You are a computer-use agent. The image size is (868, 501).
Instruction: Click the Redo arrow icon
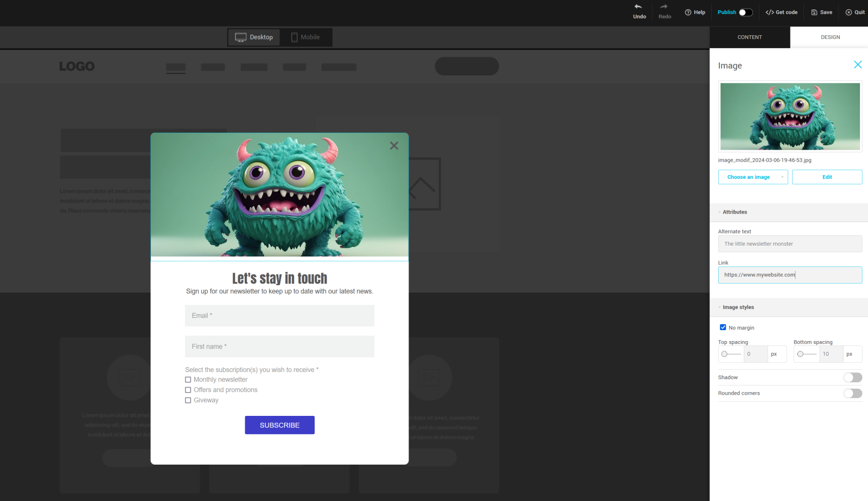click(x=664, y=7)
